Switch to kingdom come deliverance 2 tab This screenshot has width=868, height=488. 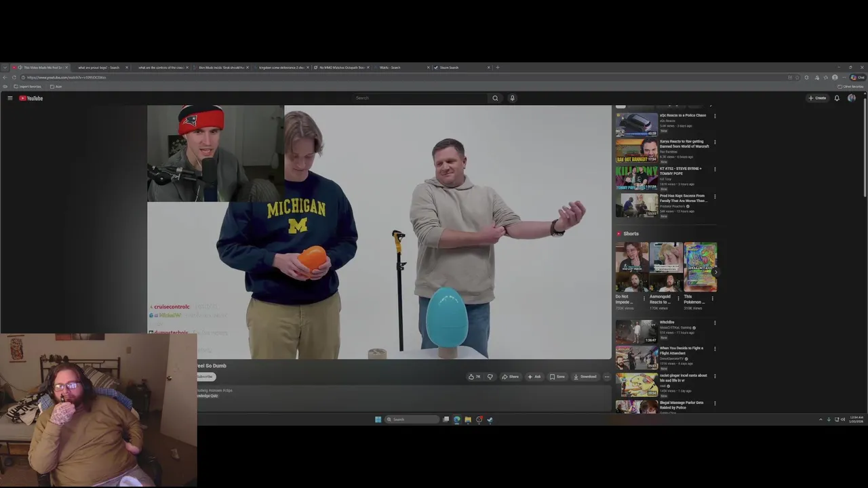[281, 67]
